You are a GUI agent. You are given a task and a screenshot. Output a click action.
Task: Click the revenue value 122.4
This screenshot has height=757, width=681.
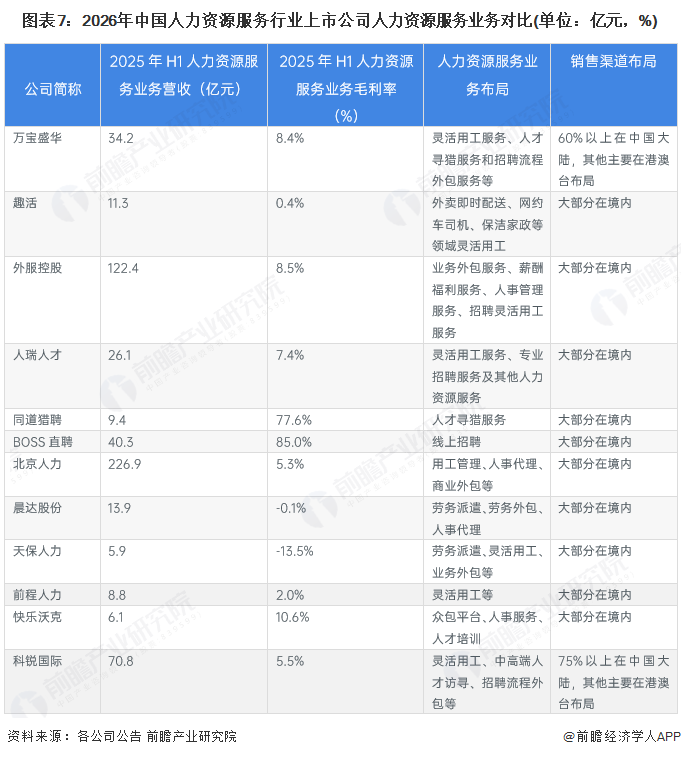point(123,268)
